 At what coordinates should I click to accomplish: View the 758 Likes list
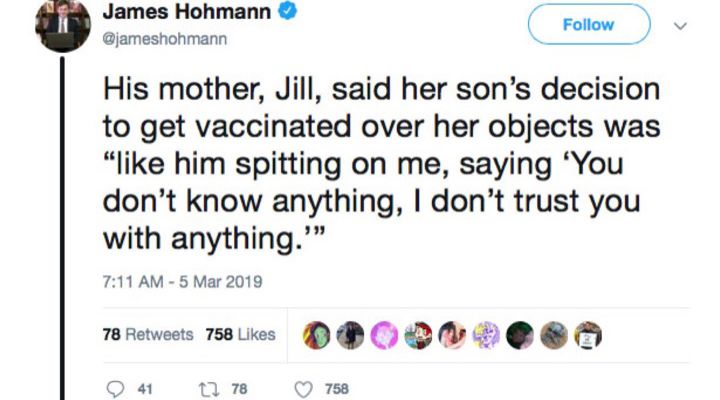(240, 335)
